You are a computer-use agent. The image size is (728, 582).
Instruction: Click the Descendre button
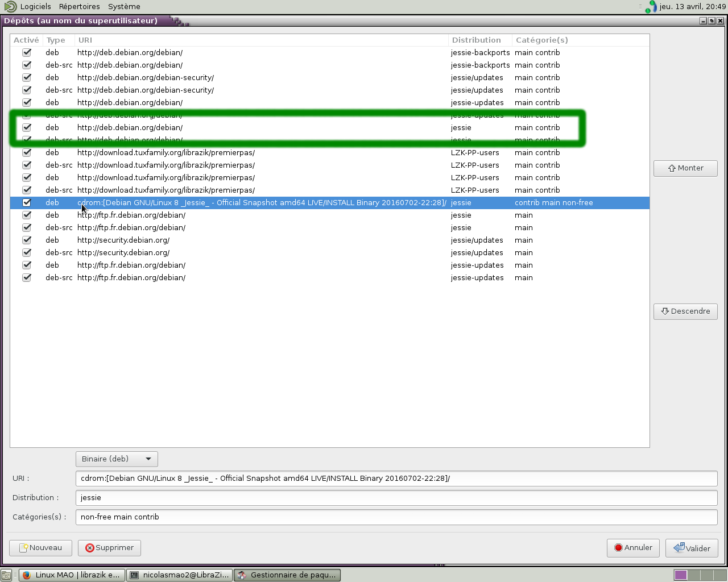coord(685,311)
